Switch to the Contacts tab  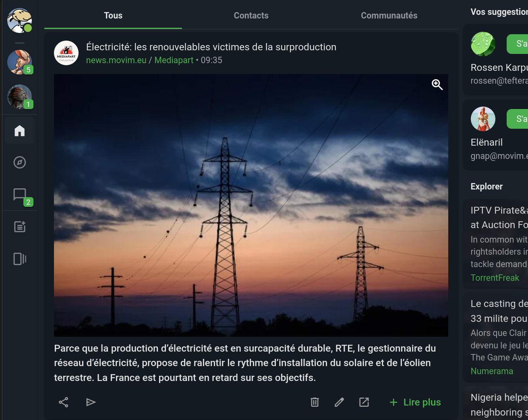pos(251,16)
